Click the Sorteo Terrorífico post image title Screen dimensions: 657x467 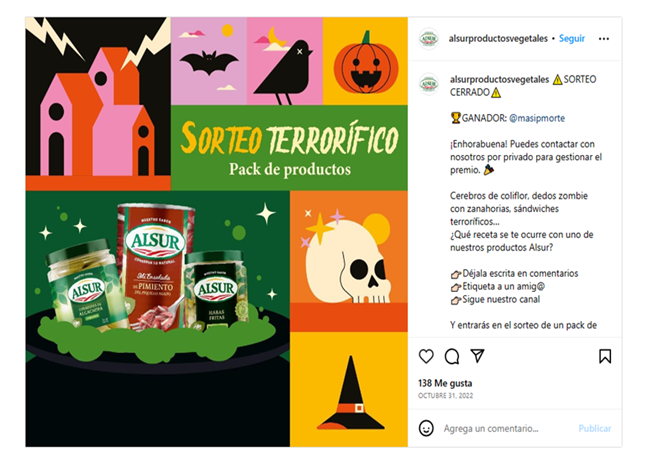coord(290,139)
